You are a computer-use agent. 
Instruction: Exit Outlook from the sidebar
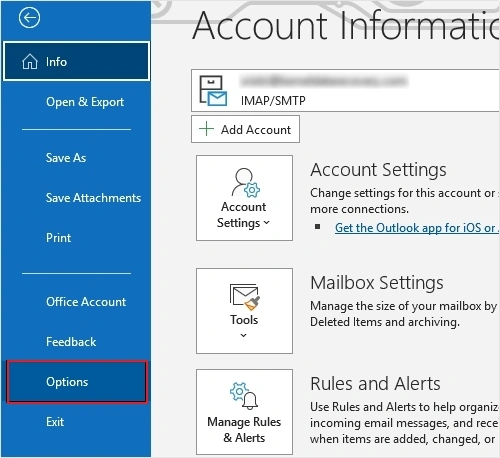pyautogui.click(x=55, y=422)
